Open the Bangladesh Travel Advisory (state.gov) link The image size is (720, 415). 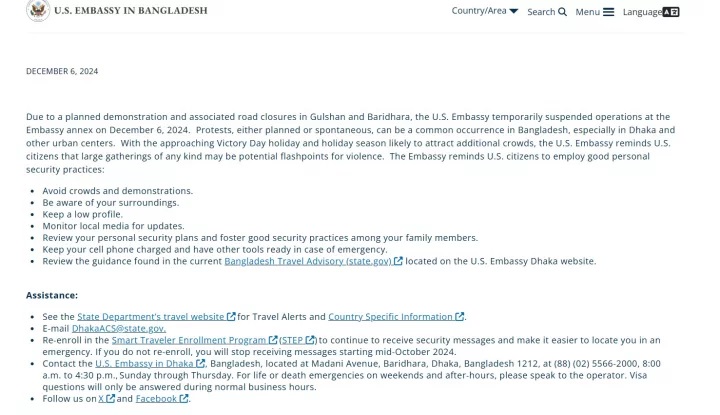(308, 261)
